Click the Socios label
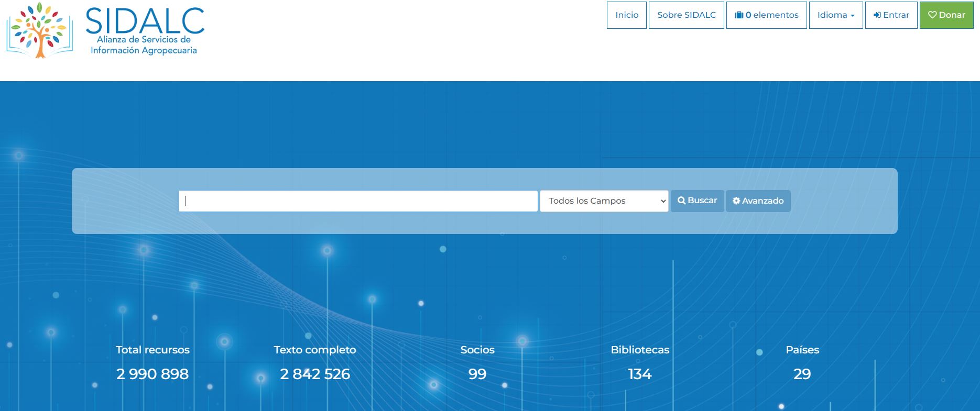The height and width of the screenshot is (411, 980). [x=477, y=350]
